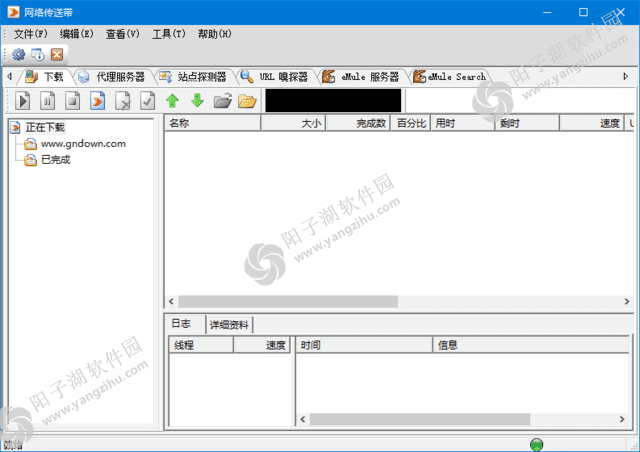
Task: Click the 时间 column header
Action: (x=364, y=345)
